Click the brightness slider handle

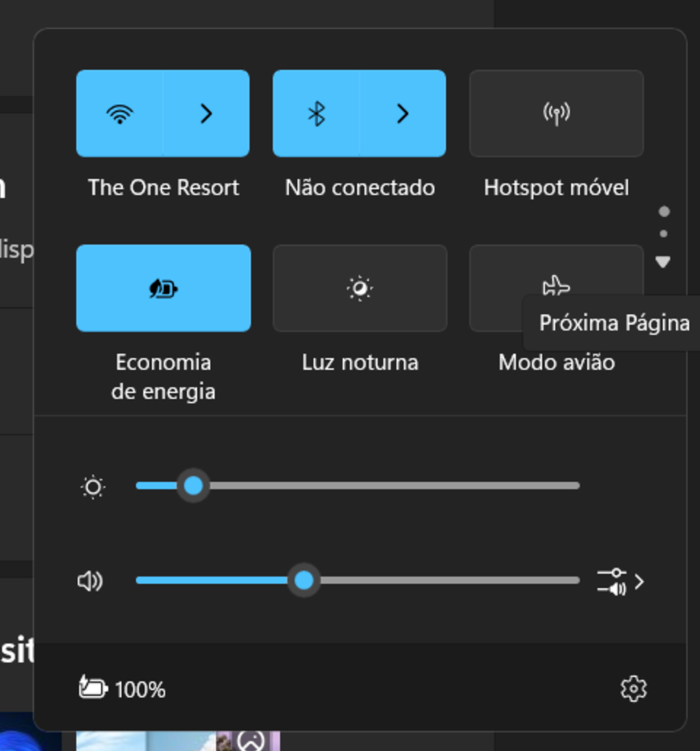(193, 486)
